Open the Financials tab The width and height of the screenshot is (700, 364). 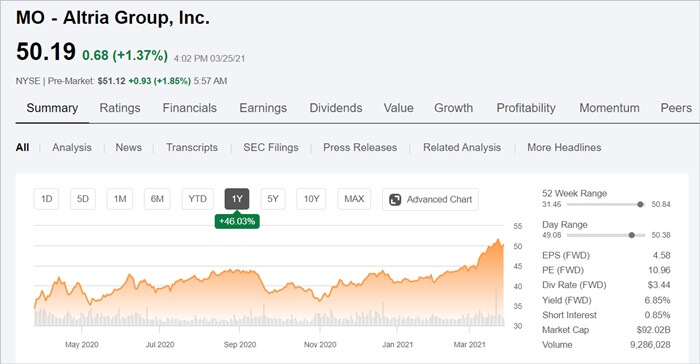[190, 108]
